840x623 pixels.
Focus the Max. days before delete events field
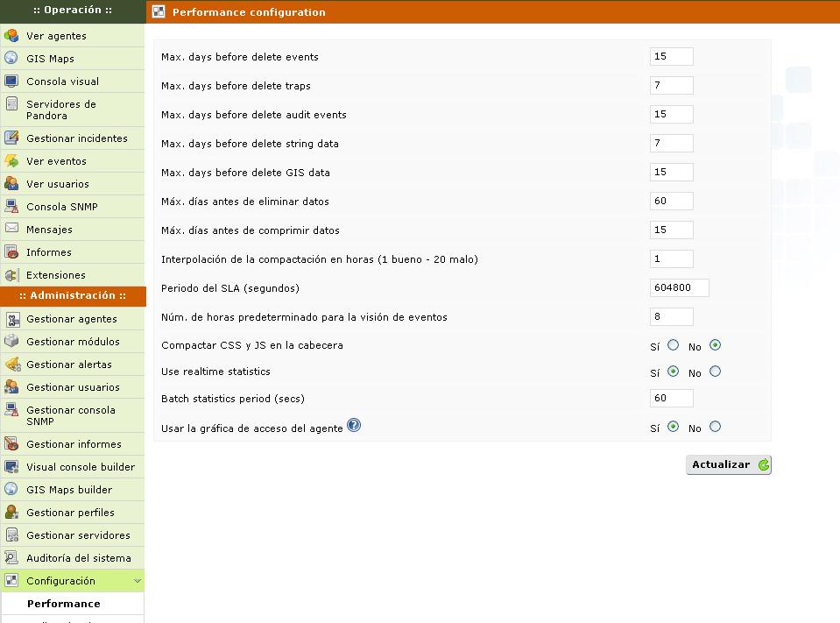coord(671,57)
